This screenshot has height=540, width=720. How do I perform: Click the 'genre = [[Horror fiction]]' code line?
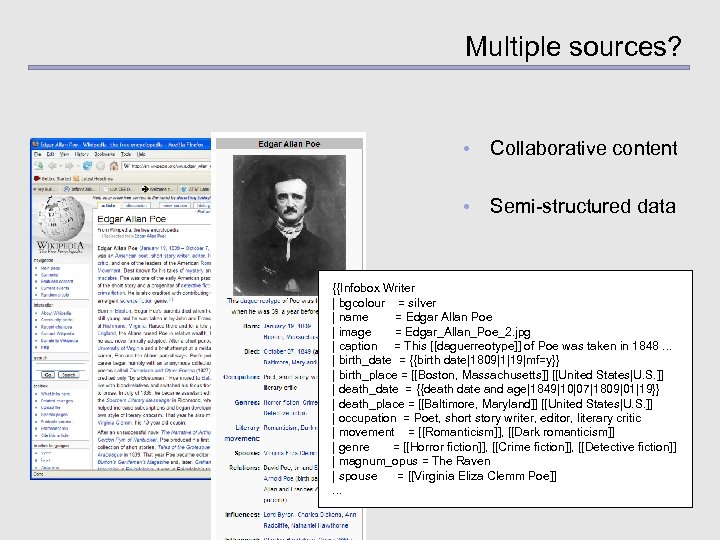[504, 447]
